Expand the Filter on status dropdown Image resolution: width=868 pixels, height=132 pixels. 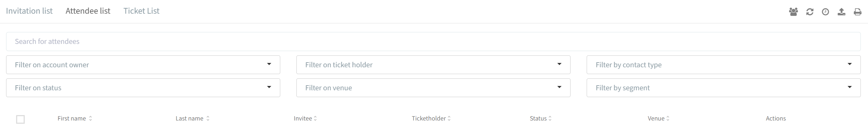(x=143, y=88)
